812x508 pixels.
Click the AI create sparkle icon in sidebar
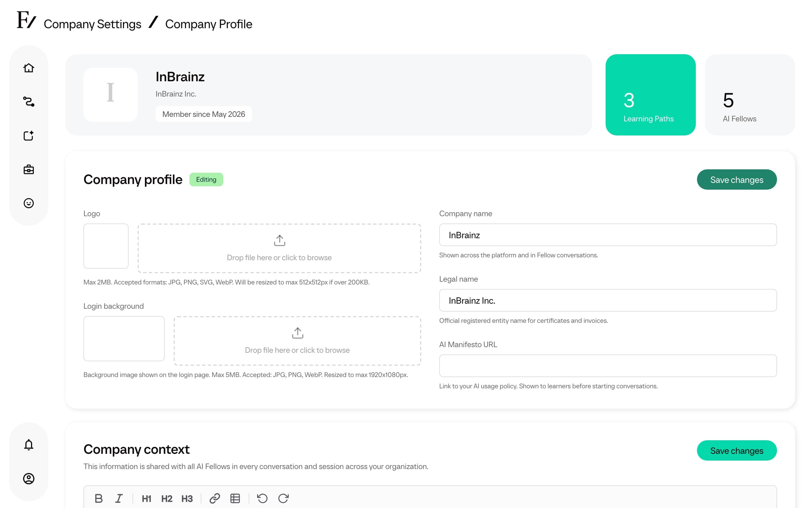(x=28, y=135)
